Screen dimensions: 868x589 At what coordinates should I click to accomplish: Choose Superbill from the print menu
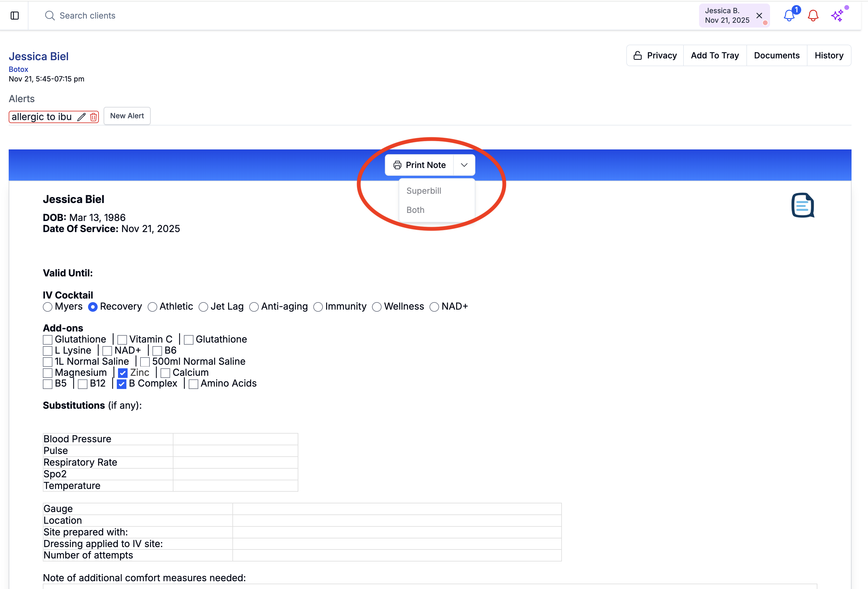click(x=424, y=191)
